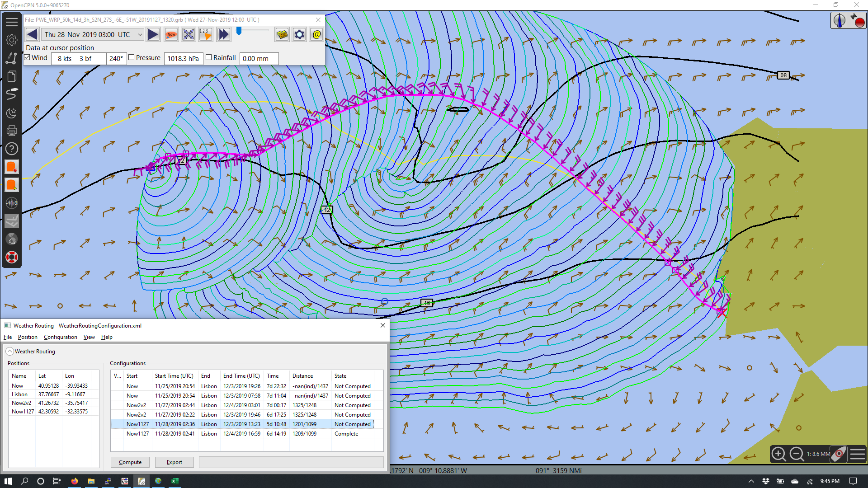Screen dimensions: 868x488
Task: Open GRIB file folder button
Action: click(282, 34)
